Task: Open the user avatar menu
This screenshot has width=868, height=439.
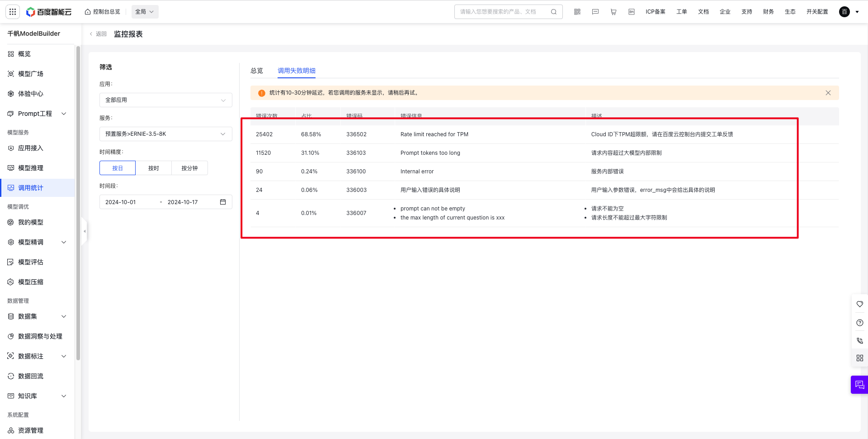Action: [844, 12]
